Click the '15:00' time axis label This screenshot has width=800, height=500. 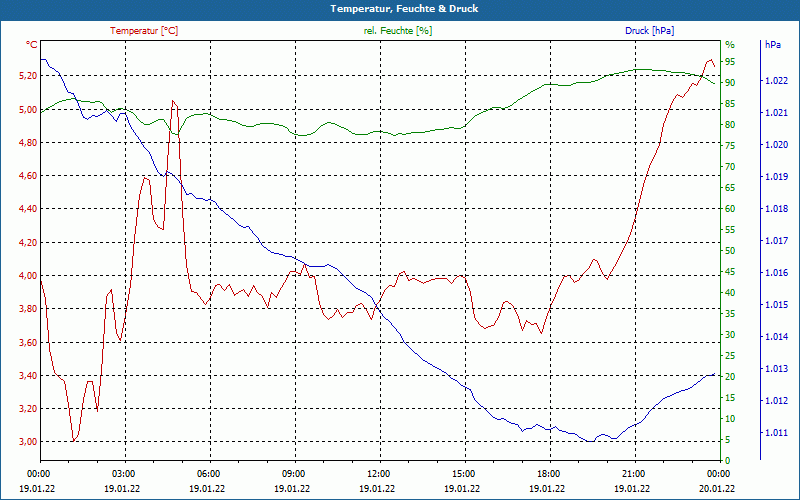tap(462, 474)
